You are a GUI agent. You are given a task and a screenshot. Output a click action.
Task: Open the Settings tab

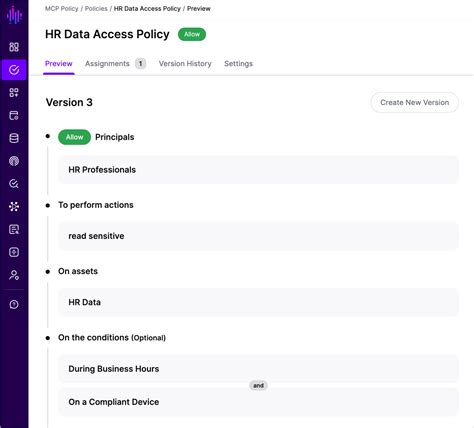[x=238, y=64]
